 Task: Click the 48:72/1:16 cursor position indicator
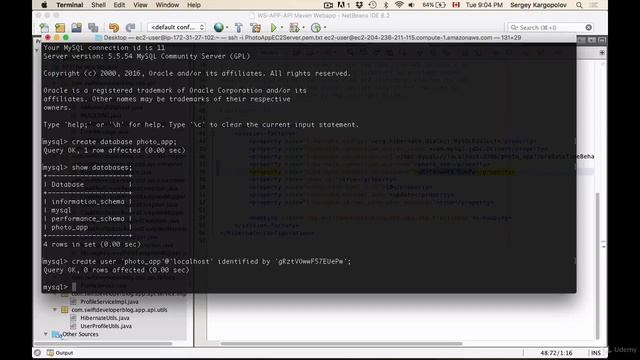(x=556, y=353)
